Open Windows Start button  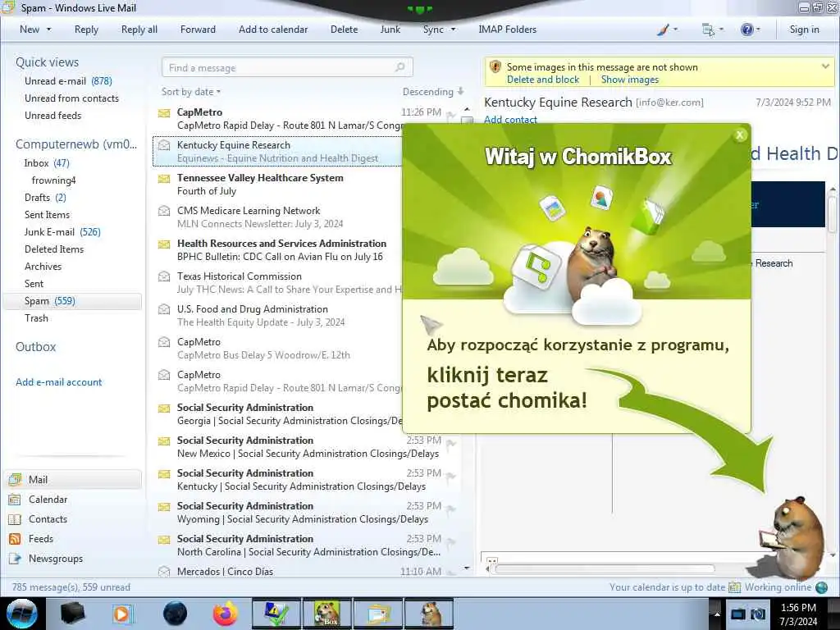(22, 614)
